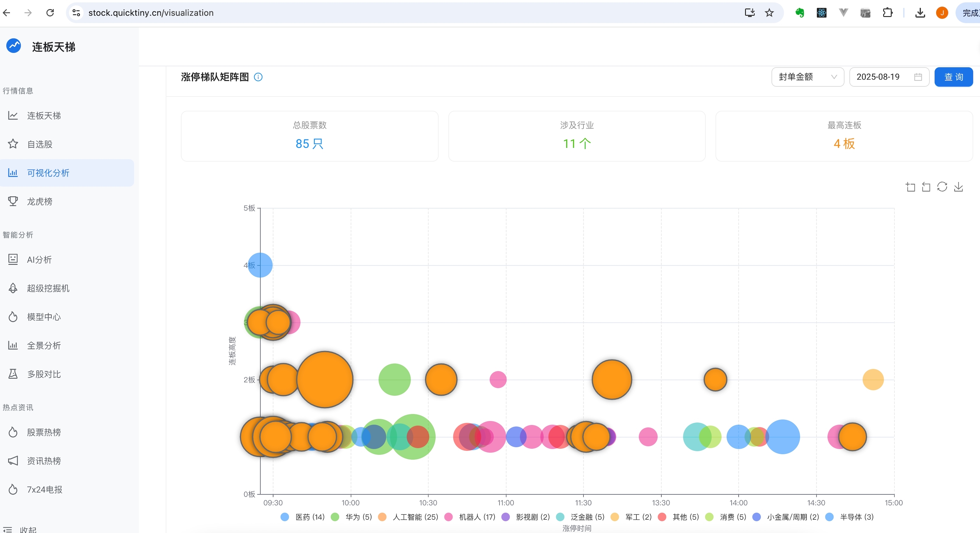
Task: Open browser downloads icon
Action: click(x=920, y=12)
